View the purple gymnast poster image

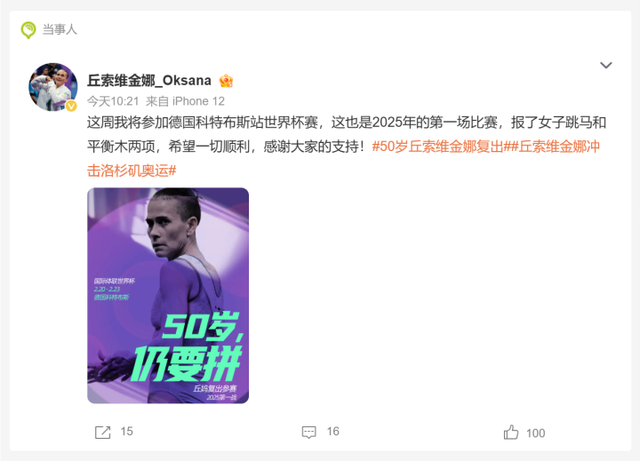[x=168, y=296]
